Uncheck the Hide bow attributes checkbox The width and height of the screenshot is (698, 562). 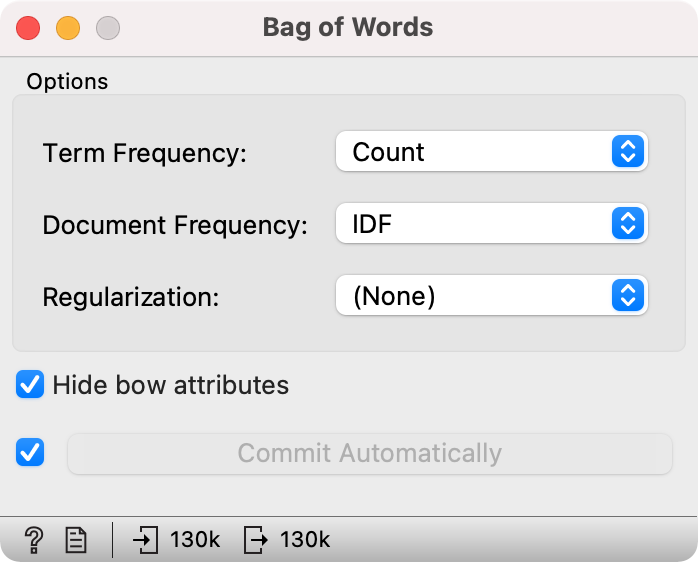pyautogui.click(x=31, y=385)
